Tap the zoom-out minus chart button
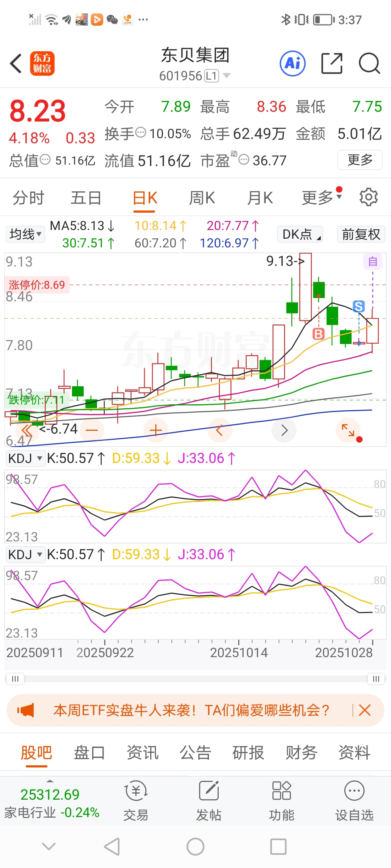Screen dimensions: 391x868 tap(92, 430)
